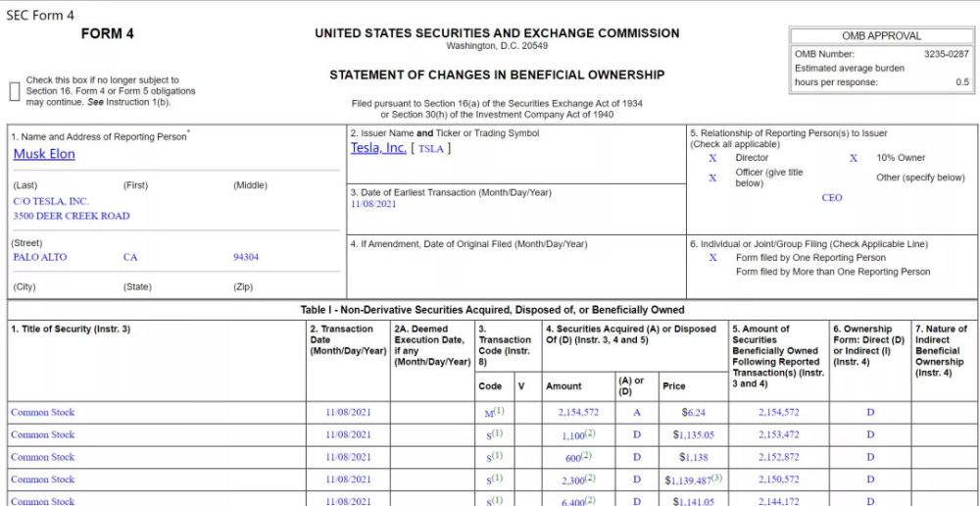Click the 94304 zip code
The height and width of the screenshot is (506, 980).
tap(246, 257)
